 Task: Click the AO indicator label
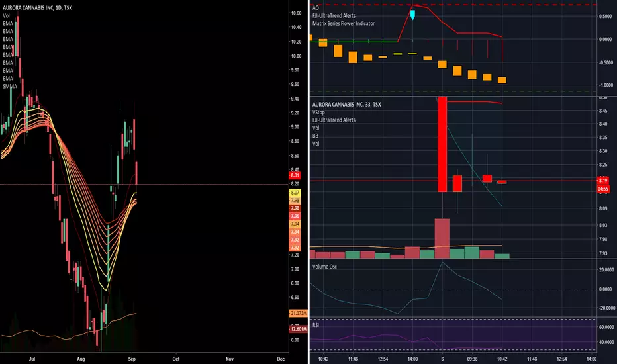click(x=316, y=7)
